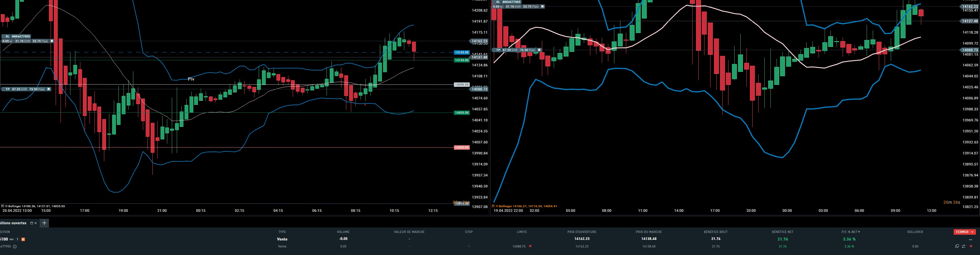Sort by the P/L % NET column
Viewport: 980px width, 255px height.
click(x=851, y=232)
